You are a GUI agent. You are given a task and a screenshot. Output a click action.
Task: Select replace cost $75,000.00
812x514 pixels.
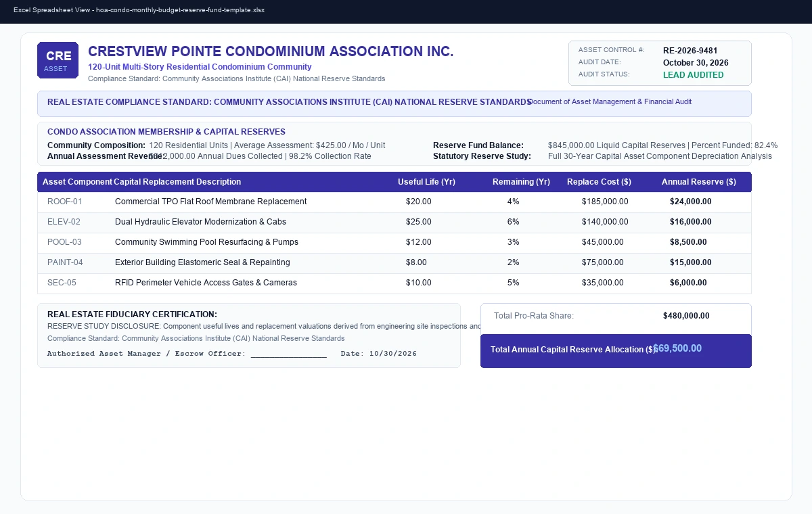click(x=603, y=262)
